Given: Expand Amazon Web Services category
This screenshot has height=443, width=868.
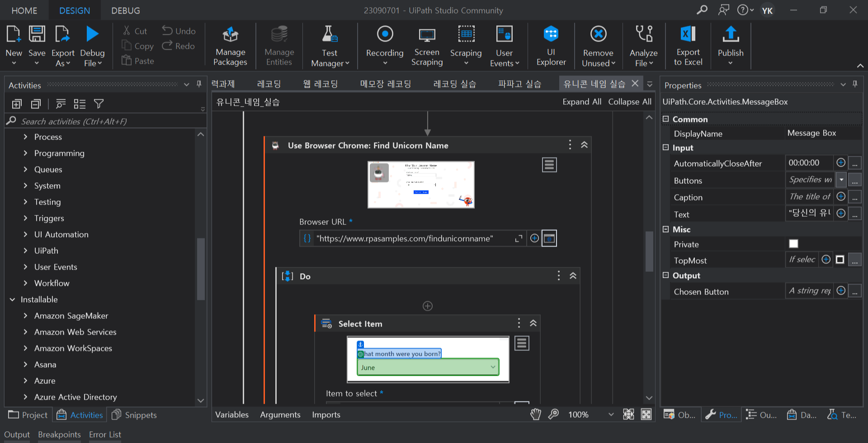Looking at the screenshot, I should [x=25, y=332].
